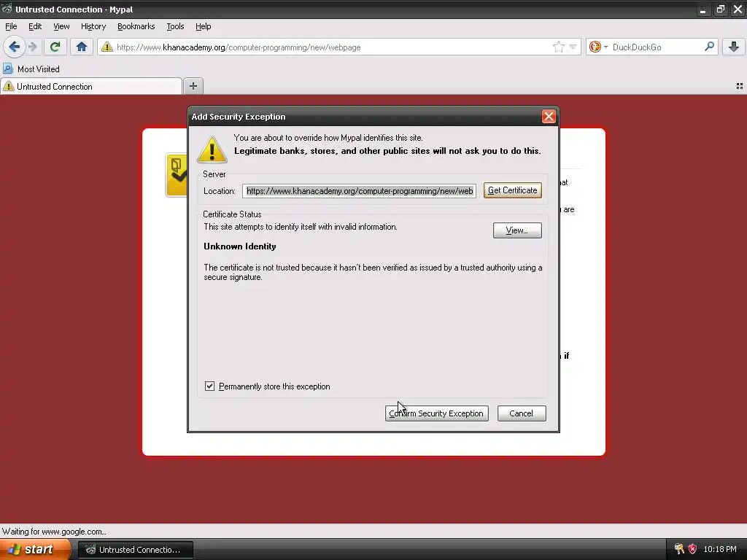Open the File menu
Image resolution: width=747 pixels, height=560 pixels.
pos(11,27)
